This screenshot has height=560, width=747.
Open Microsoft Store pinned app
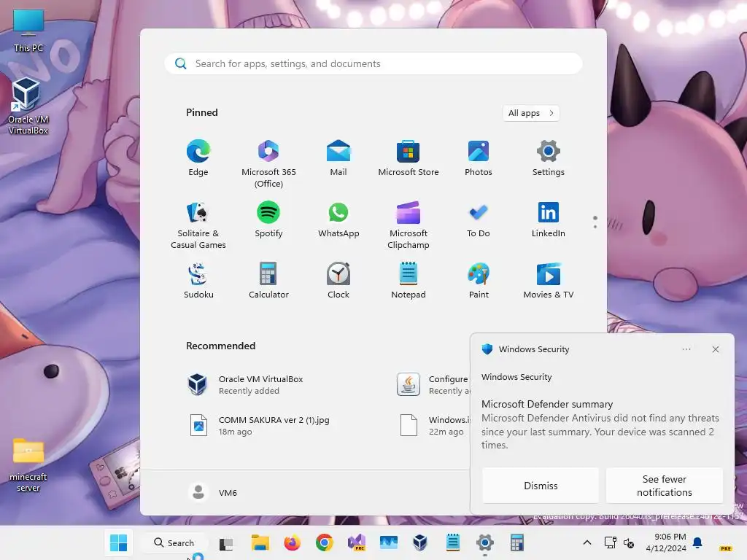pos(409,158)
